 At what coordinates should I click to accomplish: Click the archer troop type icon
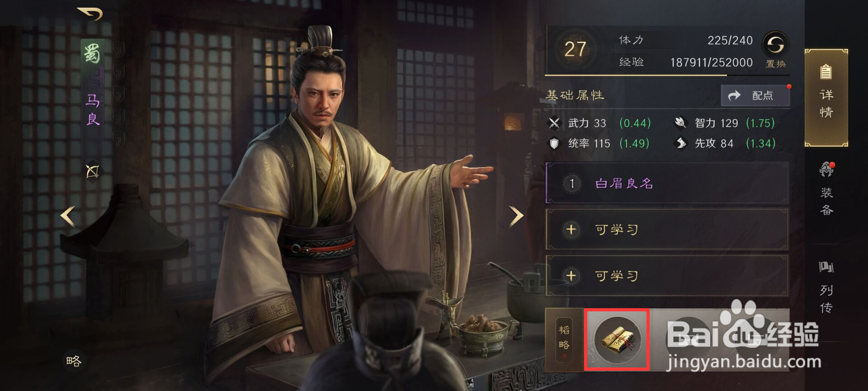click(92, 172)
